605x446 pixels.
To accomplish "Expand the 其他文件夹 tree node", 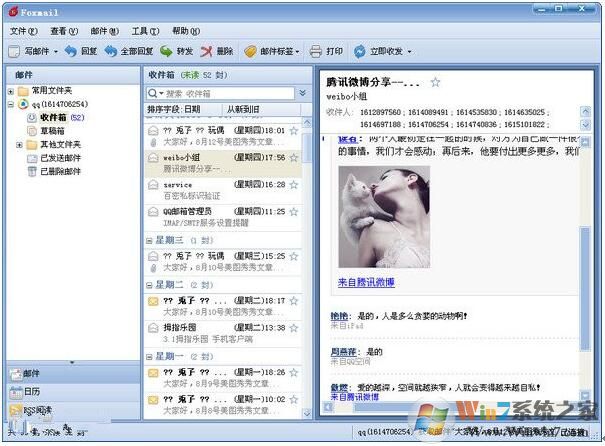I will coord(19,145).
